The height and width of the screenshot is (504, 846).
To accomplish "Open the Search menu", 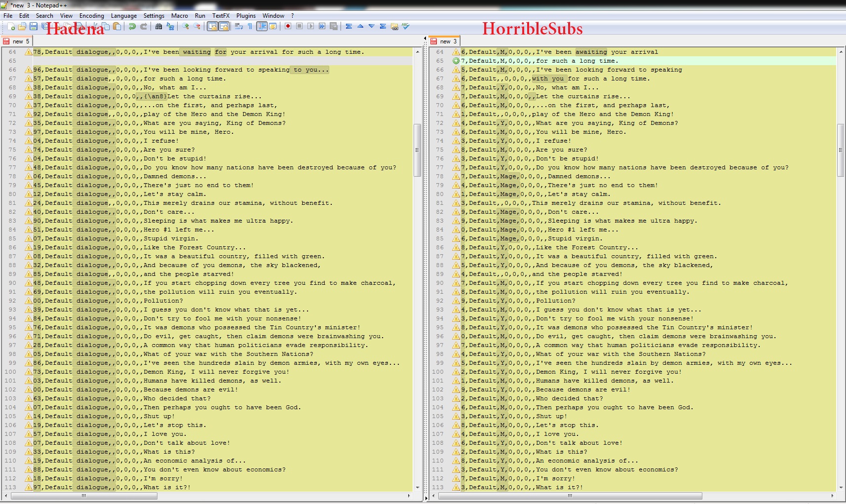I will pyautogui.click(x=44, y=16).
